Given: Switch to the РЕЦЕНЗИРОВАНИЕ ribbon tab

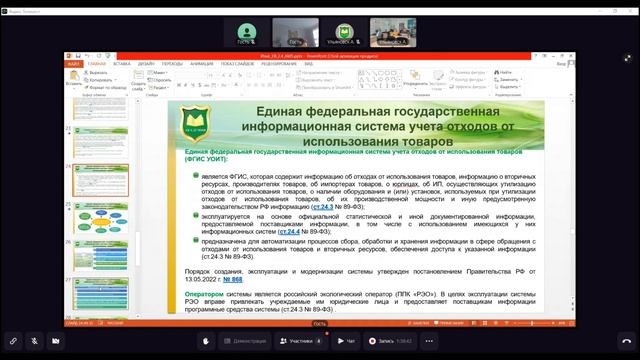Looking at the screenshot, I should click(x=279, y=64).
